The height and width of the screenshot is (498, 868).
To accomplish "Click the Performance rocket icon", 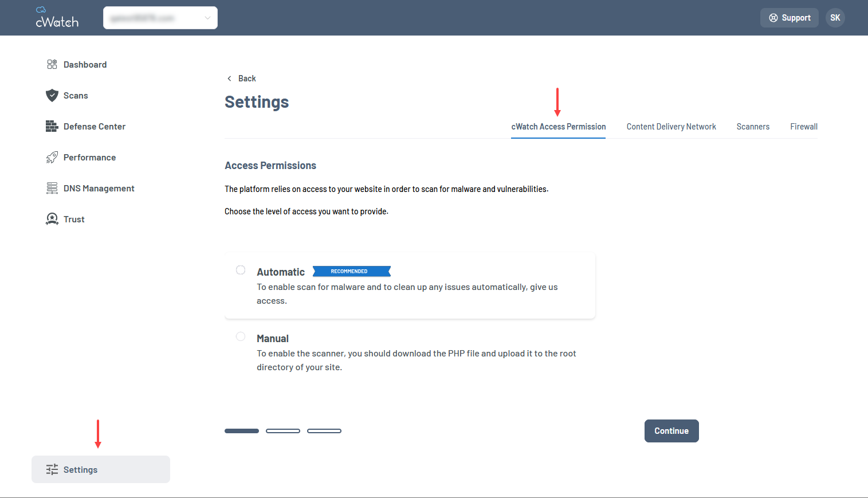I will 52,157.
